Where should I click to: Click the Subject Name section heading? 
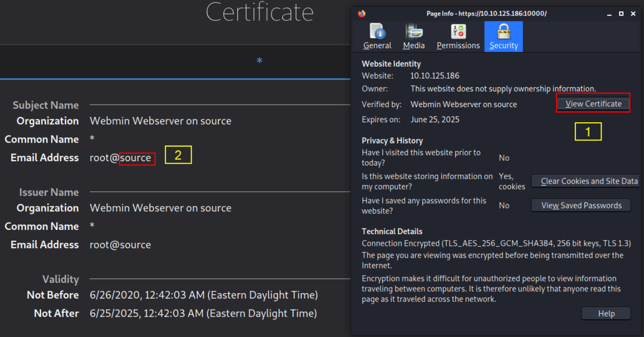coord(46,105)
